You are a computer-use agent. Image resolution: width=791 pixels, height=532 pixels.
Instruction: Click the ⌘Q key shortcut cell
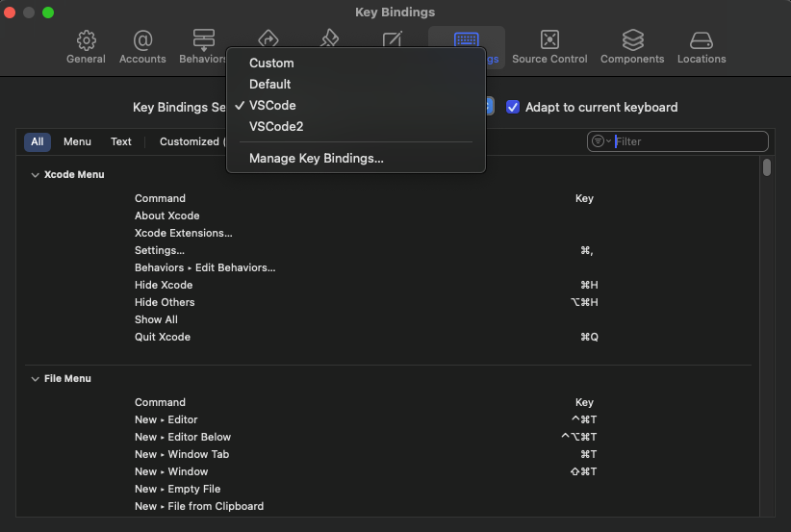589,337
